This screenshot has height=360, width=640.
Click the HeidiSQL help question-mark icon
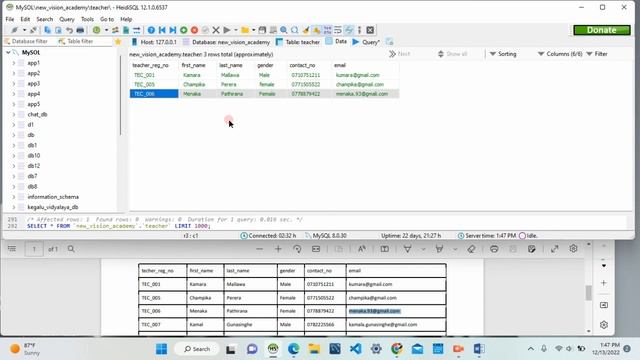tap(151, 30)
